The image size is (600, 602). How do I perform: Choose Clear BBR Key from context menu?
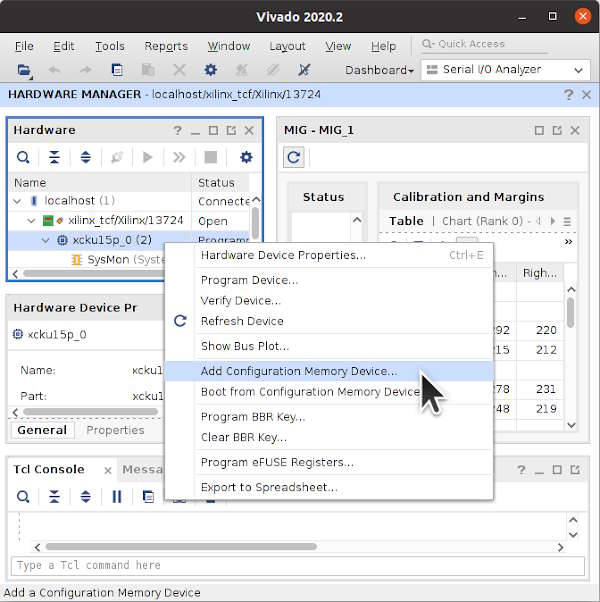click(329, 437)
